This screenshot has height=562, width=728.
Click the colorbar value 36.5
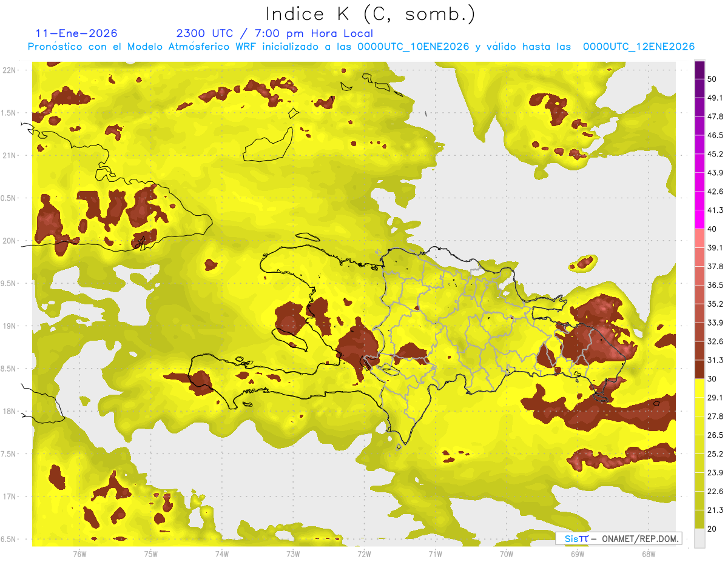point(715,286)
